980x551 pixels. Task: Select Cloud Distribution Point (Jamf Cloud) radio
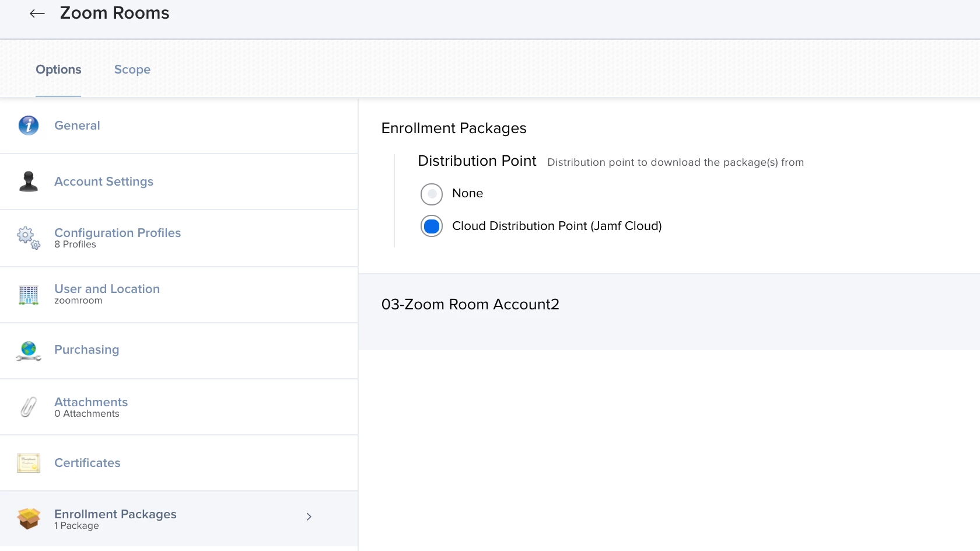tap(432, 226)
